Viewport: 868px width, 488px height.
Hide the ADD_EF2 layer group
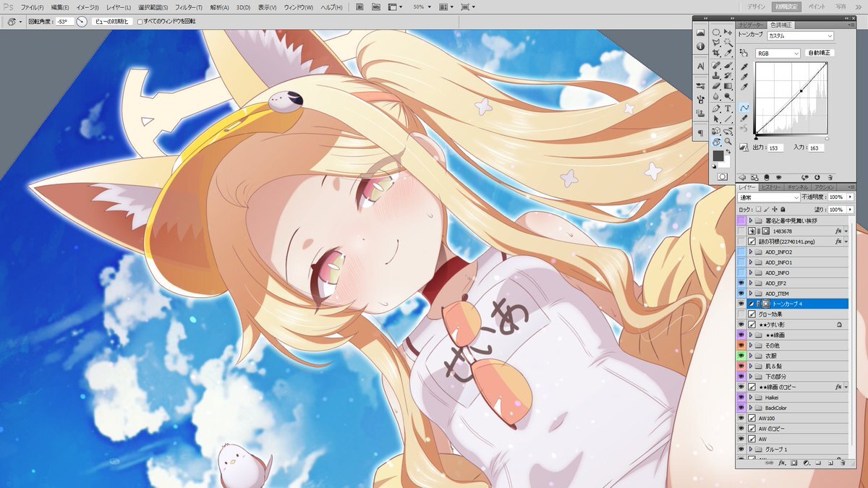(741, 283)
